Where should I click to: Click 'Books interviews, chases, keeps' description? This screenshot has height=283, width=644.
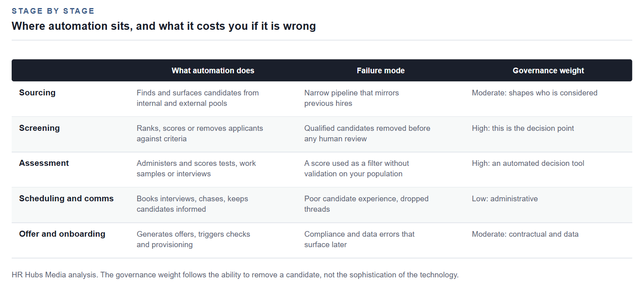[193, 199]
